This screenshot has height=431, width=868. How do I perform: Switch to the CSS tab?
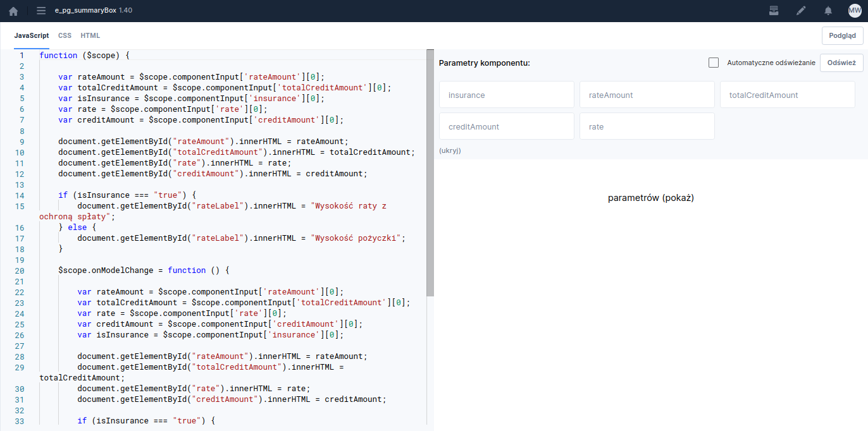coord(65,35)
